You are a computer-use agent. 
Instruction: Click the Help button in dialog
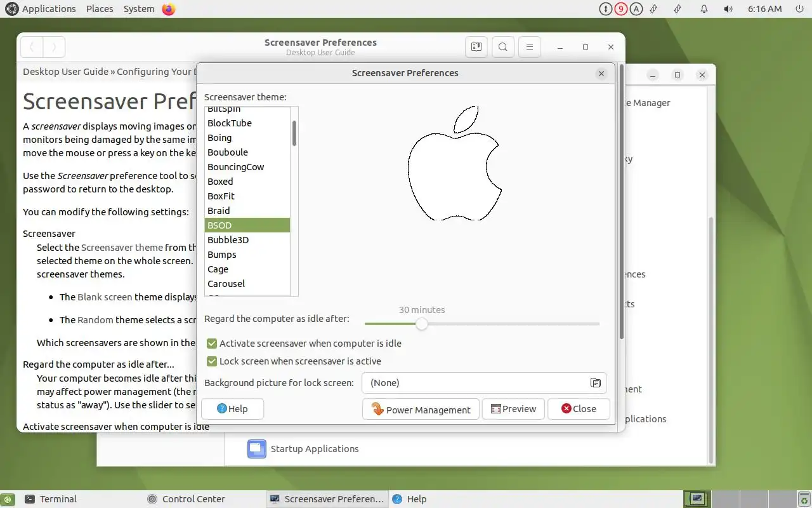[232, 409]
